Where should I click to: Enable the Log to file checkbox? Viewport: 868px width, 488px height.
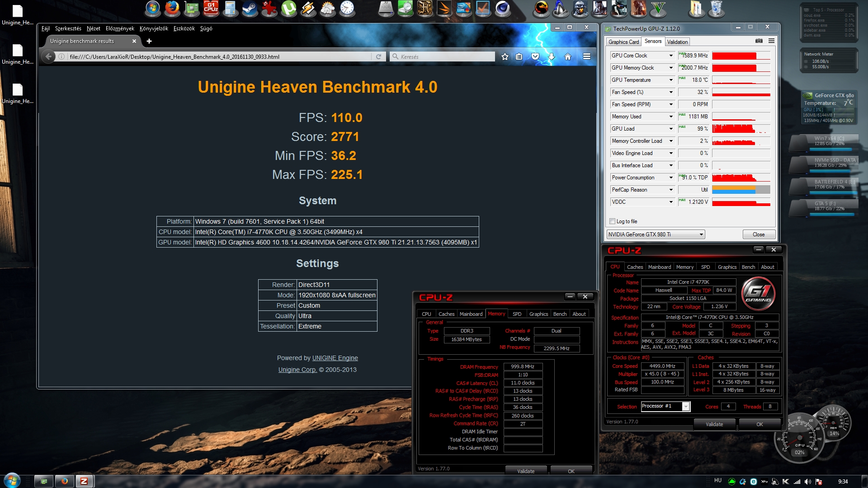click(x=612, y=221)
